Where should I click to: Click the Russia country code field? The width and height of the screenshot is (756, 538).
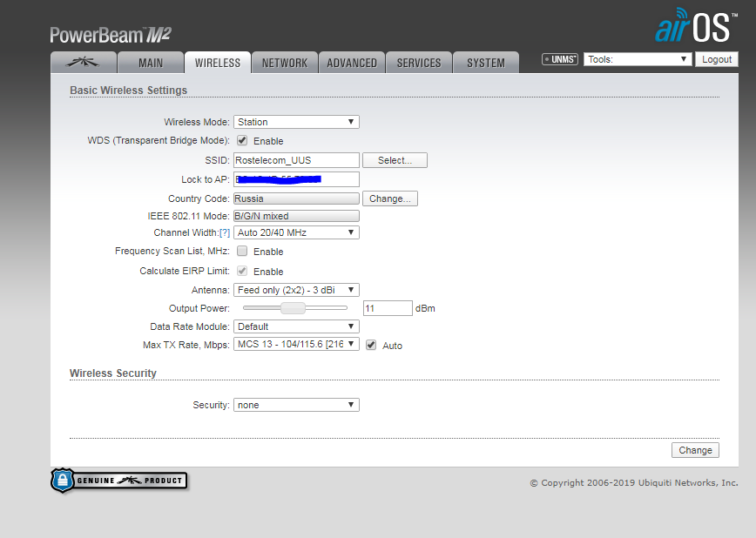[x=296, y=198]
